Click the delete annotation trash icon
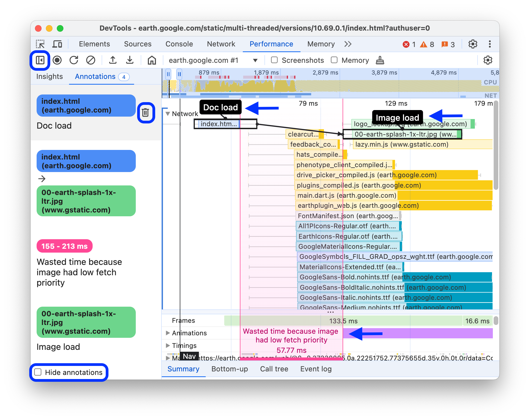Screen dimensions: 530x420 click(x=145, y=112)
